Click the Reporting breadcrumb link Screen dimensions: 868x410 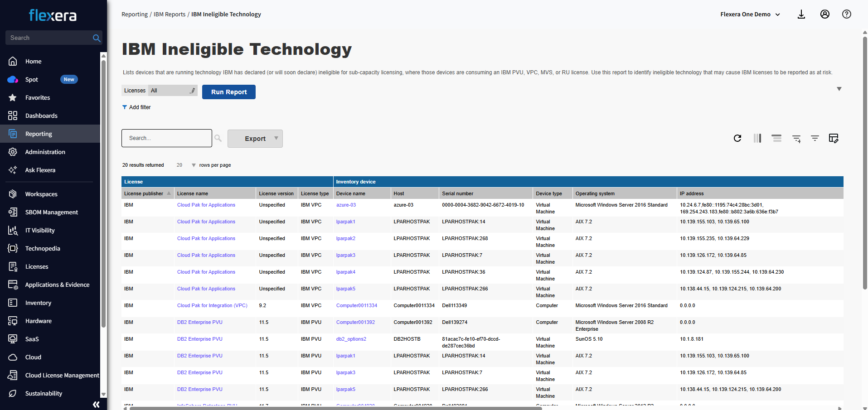point(135,14)
